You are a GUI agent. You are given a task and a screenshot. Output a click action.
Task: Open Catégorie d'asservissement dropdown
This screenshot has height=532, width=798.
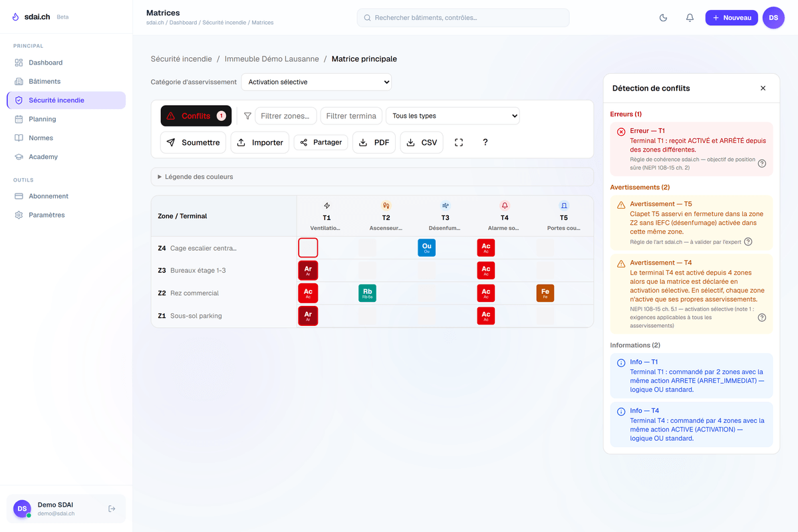click(317, 82)
